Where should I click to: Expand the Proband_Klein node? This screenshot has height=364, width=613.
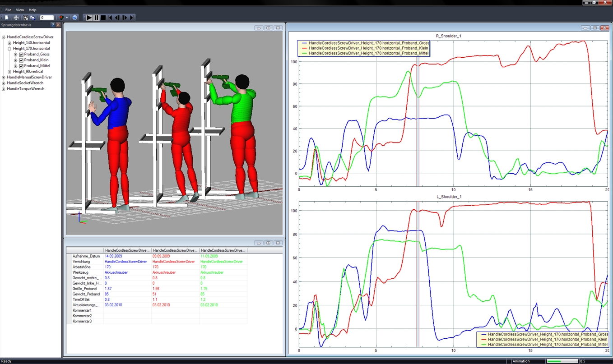16,60
